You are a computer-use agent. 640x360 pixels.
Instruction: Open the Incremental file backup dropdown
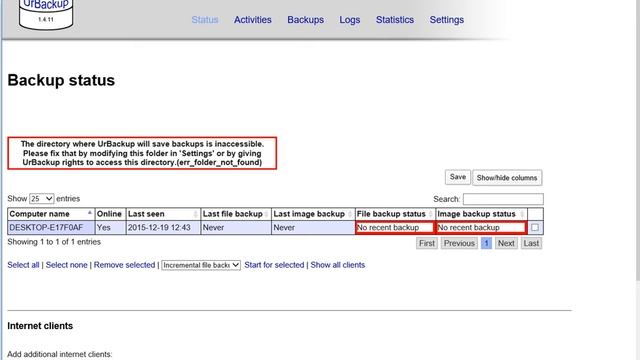click(x=201, y=265)
